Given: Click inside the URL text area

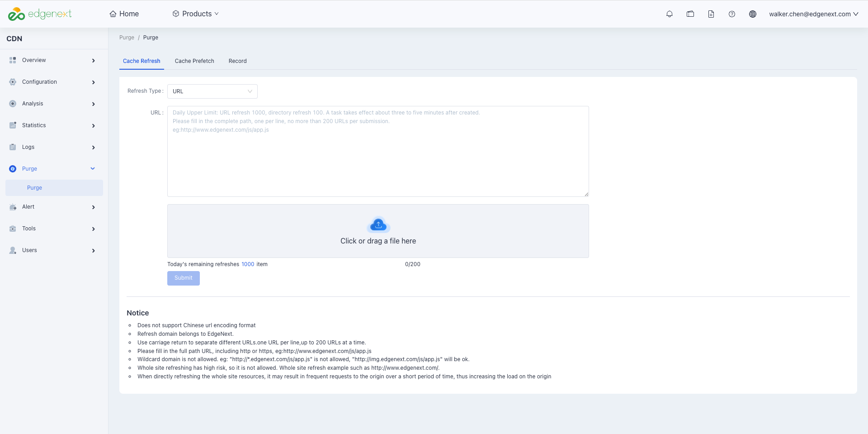Looking at the screenshot, I should coord(378,151).
